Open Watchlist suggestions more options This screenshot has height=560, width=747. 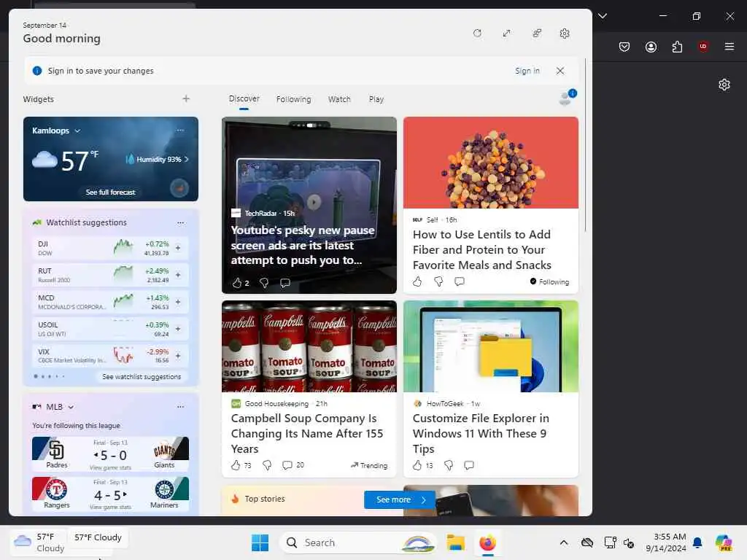180,222
